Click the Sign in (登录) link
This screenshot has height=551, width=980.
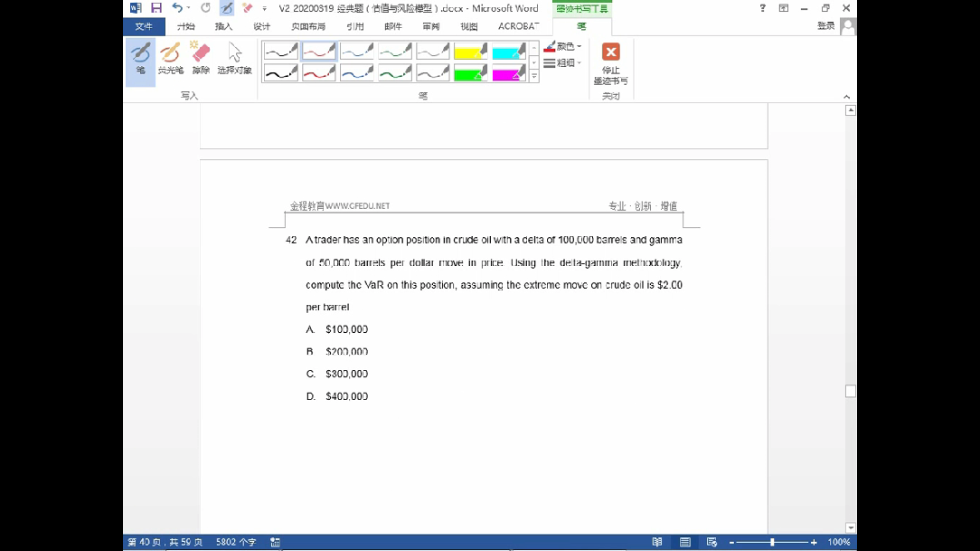click(x=825, y=26)
